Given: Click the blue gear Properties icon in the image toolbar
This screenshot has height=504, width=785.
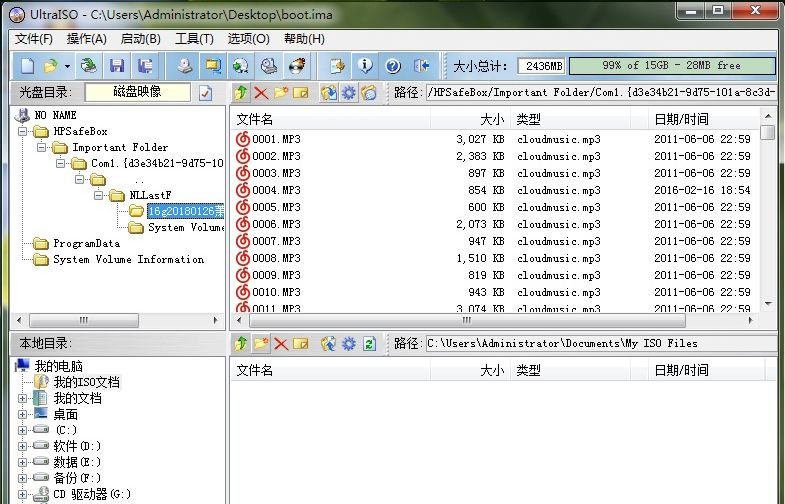Looking at the screenshot, I should click(349, 93).
